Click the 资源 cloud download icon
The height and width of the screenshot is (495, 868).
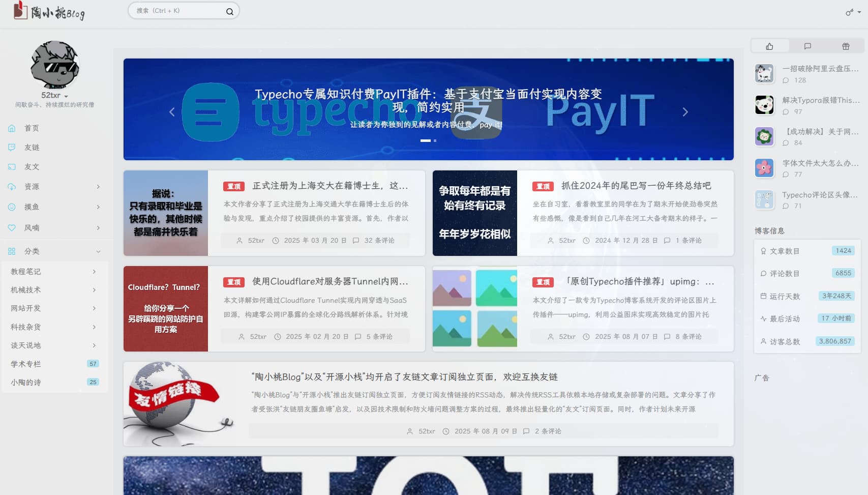point(11,186)
